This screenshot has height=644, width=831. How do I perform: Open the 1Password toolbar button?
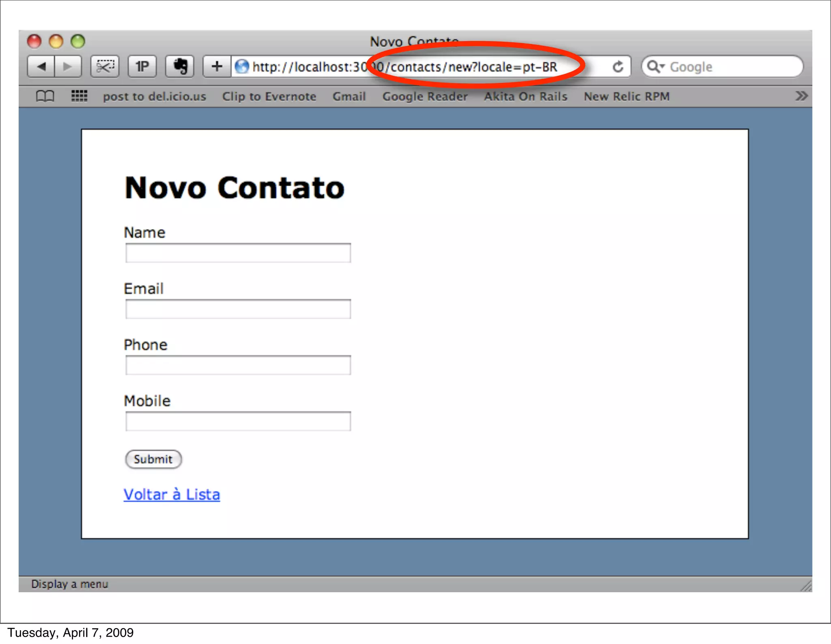(142, 66)
